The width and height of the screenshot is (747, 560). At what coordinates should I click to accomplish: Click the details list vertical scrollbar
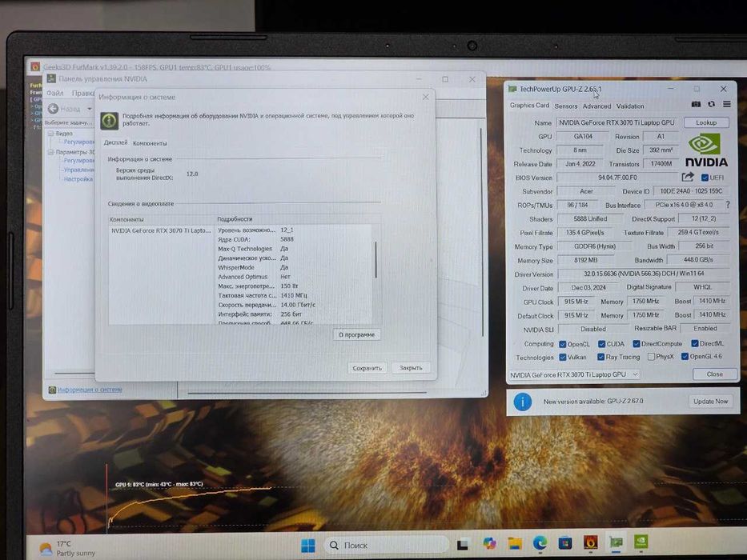point(376,259)
